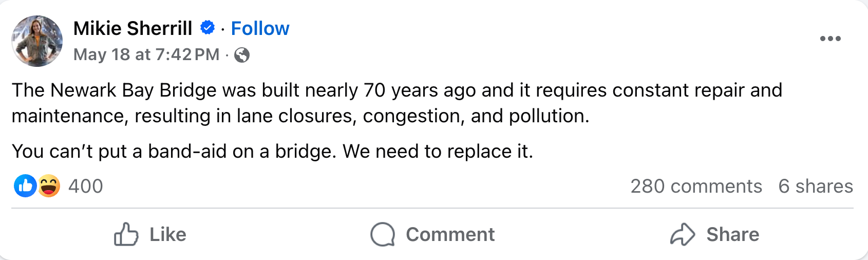
Task: View the 280 comments
Action: click(696, 186)
